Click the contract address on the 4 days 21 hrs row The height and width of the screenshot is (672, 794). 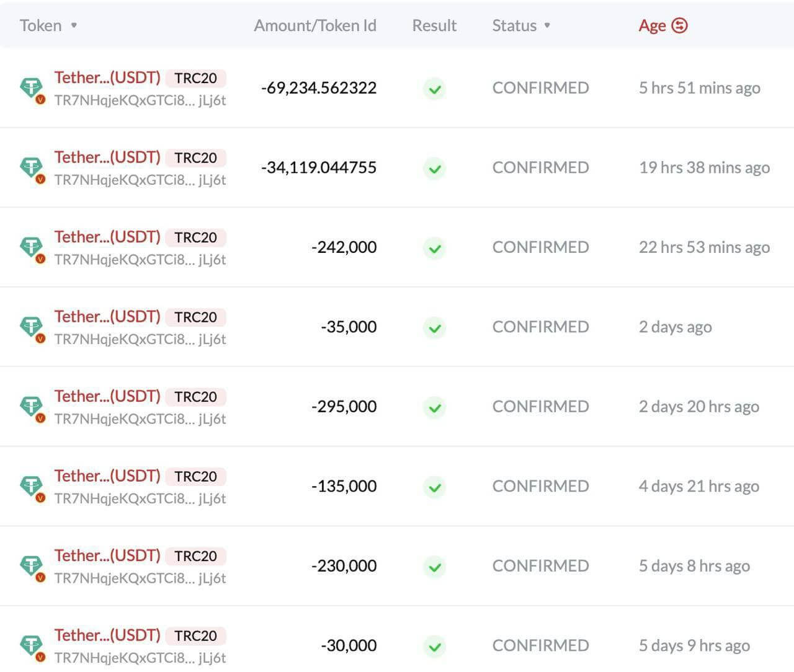point(140,498)
